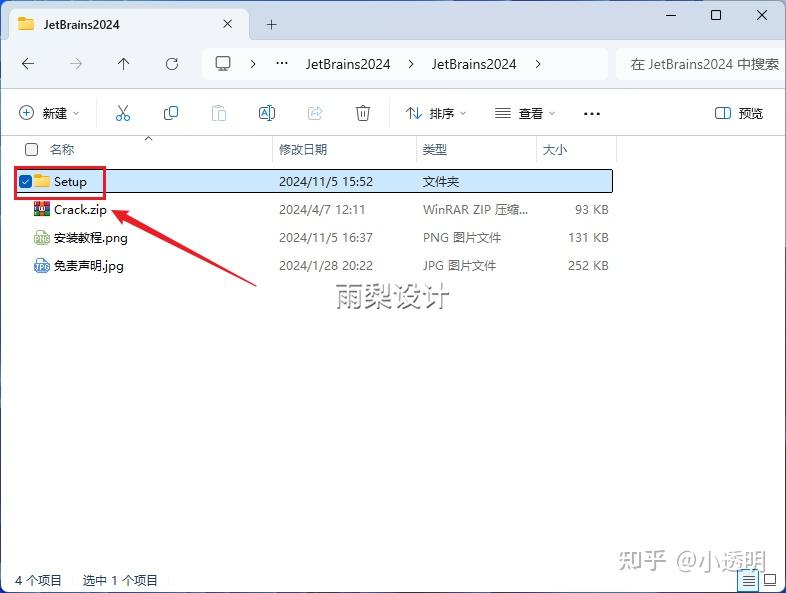Delete the selected item with trash icon
This screenshot has width=786, height=593.
(x=363, y=113)
